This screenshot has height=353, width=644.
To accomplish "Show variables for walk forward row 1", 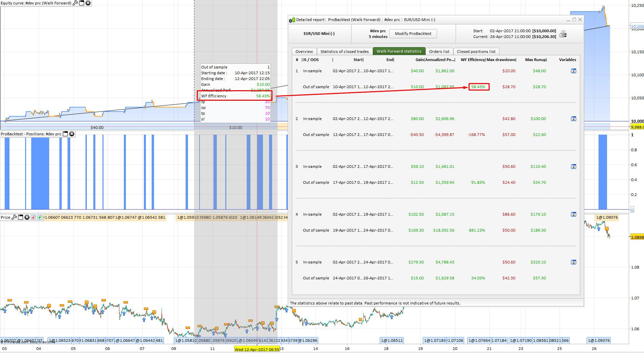I will click(573, 71).
